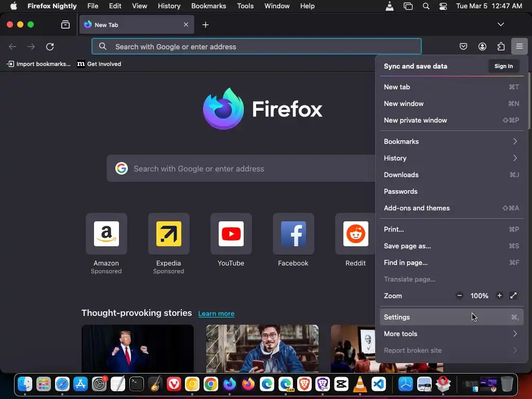532x399 pixels.
Task: Open the story thumbnail of man holding phone
Action: coord(262,349)
